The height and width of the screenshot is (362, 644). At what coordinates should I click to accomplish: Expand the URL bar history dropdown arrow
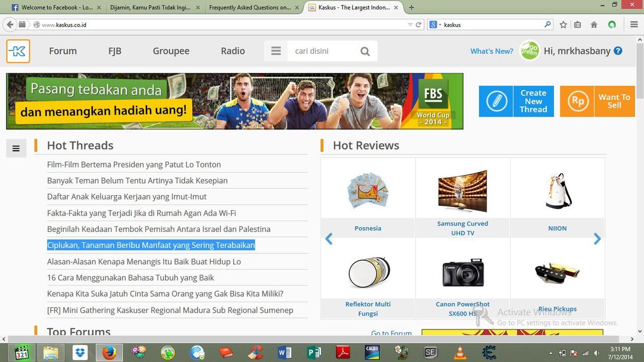[x=411, y=24]
